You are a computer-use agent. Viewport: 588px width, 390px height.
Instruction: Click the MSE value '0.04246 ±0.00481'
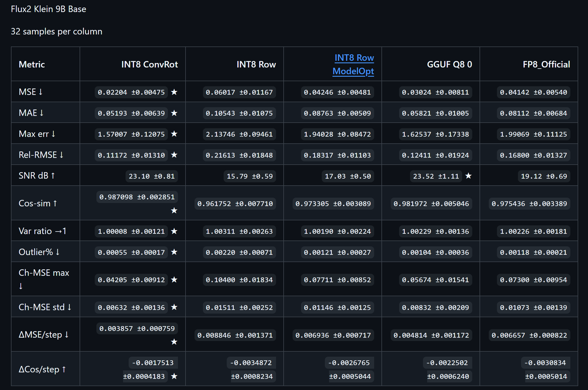337,92
